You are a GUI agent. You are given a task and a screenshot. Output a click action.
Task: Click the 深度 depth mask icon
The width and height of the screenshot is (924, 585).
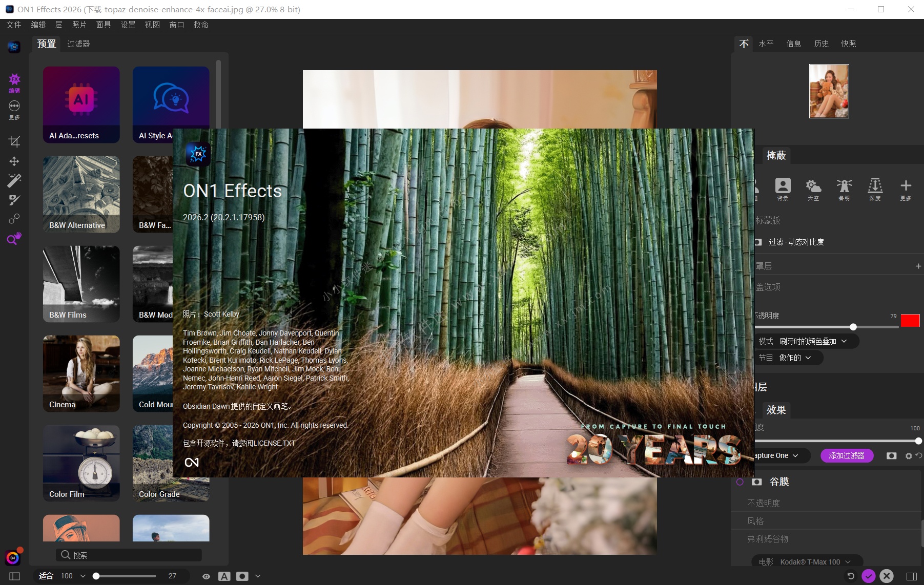coord(875,186)
